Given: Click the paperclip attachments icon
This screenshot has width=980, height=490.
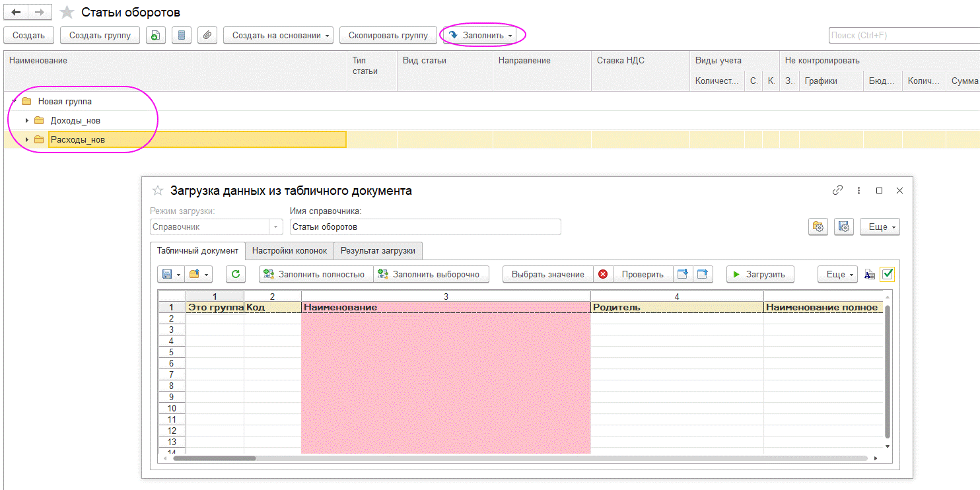Looking at the screenshot, I should click(x=207, y=36).
